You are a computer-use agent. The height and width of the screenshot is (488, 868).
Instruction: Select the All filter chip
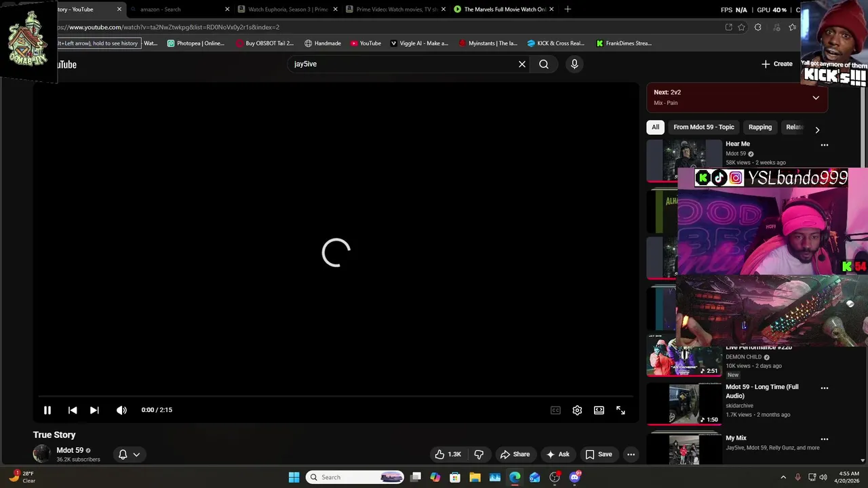coord(655,127)
